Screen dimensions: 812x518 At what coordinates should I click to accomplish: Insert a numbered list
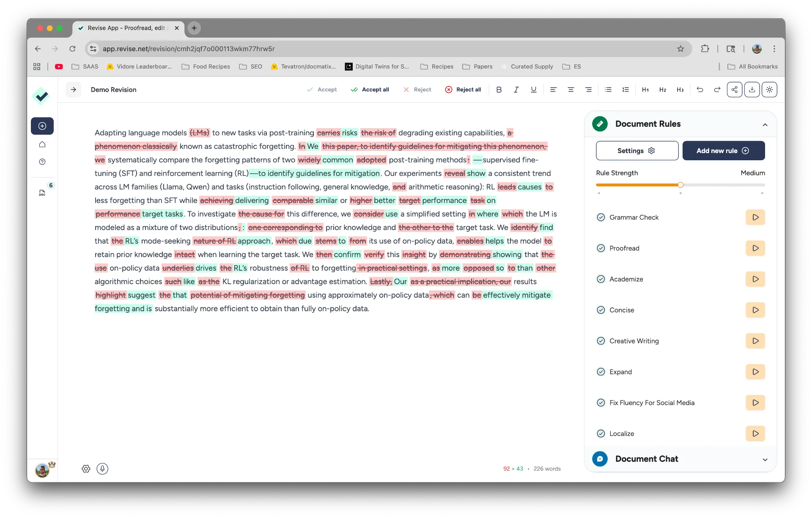click(x=625, y=90)
